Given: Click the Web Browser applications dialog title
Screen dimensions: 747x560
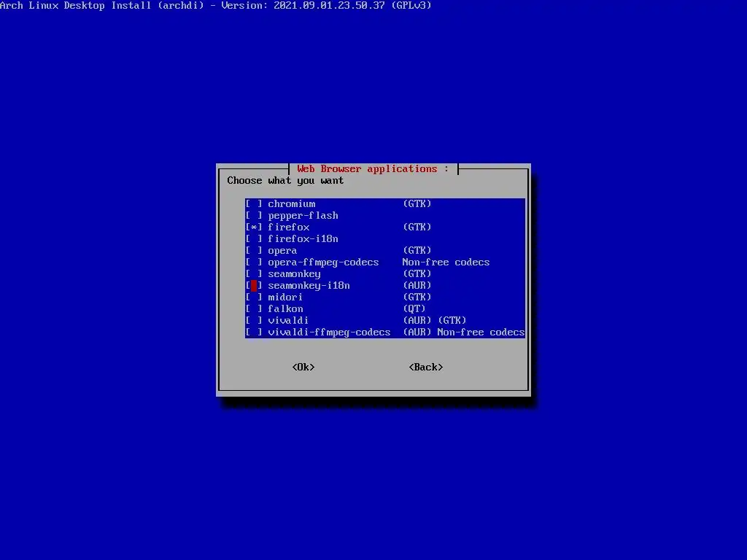Looking at the screenshot, I should [x=373, y=169].
